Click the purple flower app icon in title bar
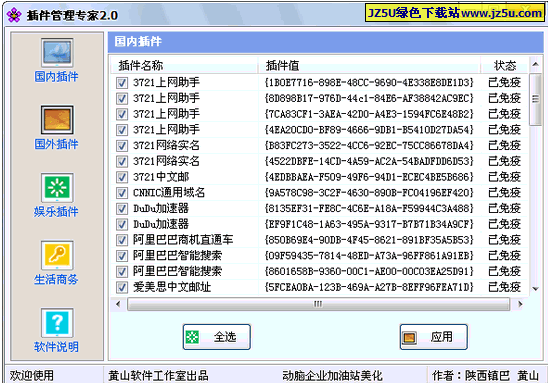 click(x=14, y=15)
